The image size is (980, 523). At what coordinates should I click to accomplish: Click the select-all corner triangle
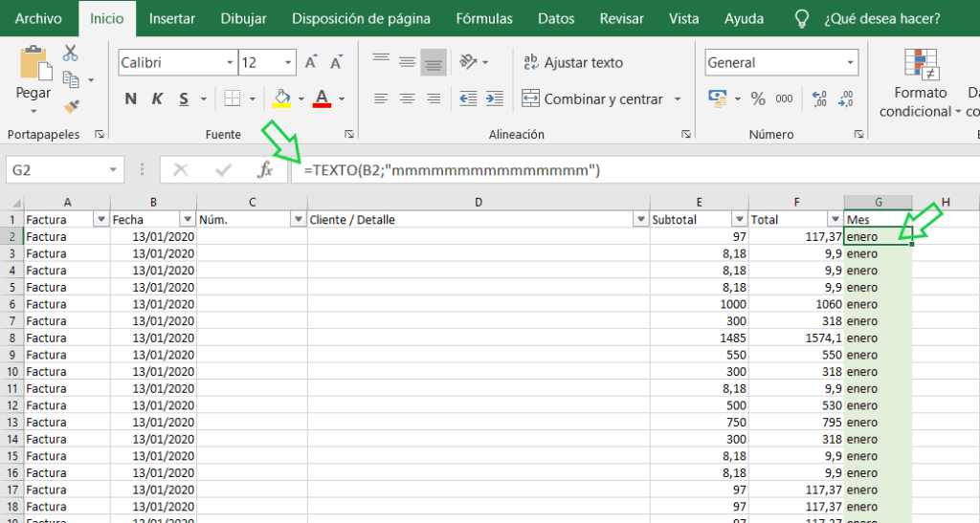(x=15, y=202)
